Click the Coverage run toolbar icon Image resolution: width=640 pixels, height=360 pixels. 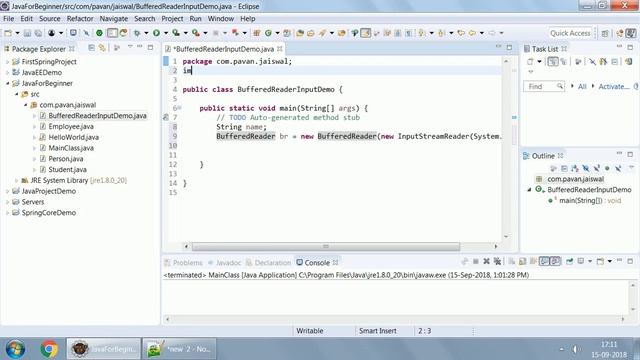coord(176,33)
